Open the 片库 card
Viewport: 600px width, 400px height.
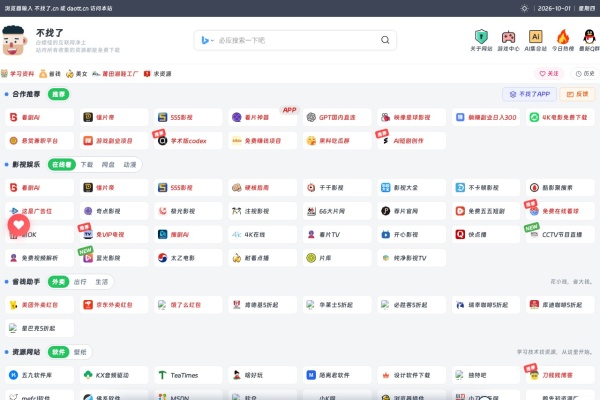[337, 258]
